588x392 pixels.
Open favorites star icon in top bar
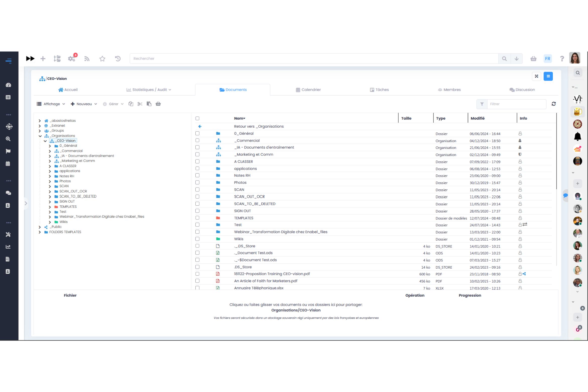[x=102, y=59]
